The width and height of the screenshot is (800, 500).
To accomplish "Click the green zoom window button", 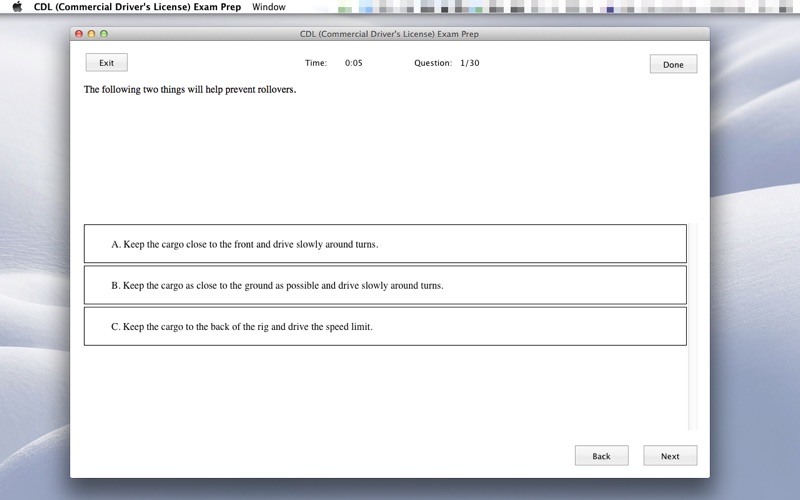I will coord(104,34).
